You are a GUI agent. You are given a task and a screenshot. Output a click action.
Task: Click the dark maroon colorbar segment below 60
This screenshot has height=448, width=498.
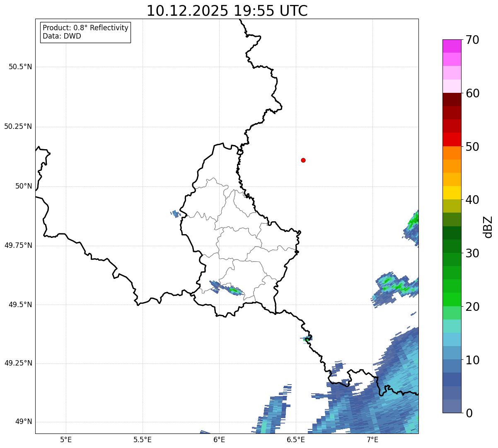pos(452,99)
